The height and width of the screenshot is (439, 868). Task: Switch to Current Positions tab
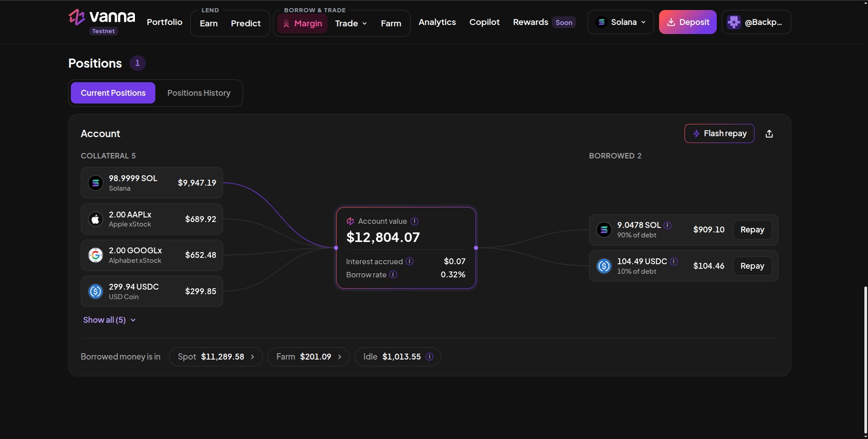pyautogui.click(x=113, y=93)
